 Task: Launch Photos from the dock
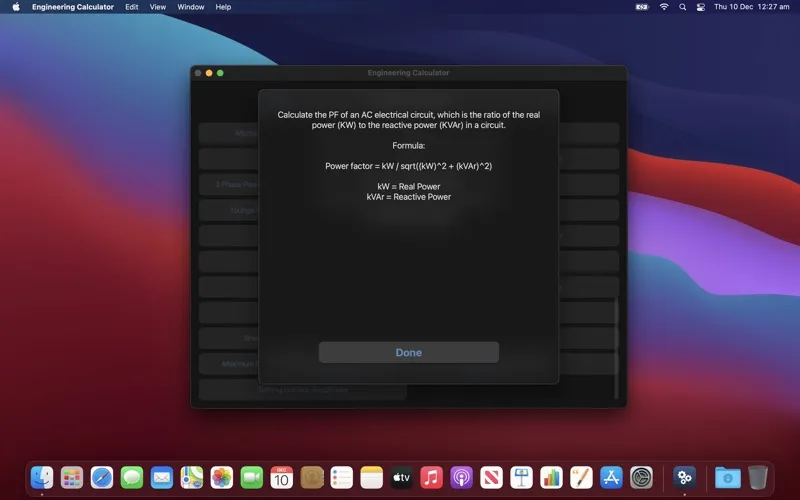(x=222, y=477)
